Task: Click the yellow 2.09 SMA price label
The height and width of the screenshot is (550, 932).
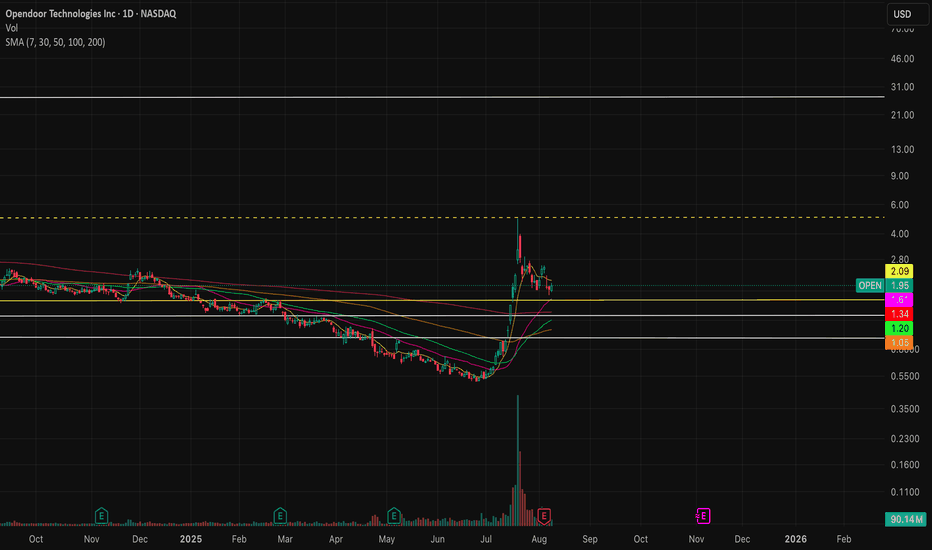Action: 899,271
